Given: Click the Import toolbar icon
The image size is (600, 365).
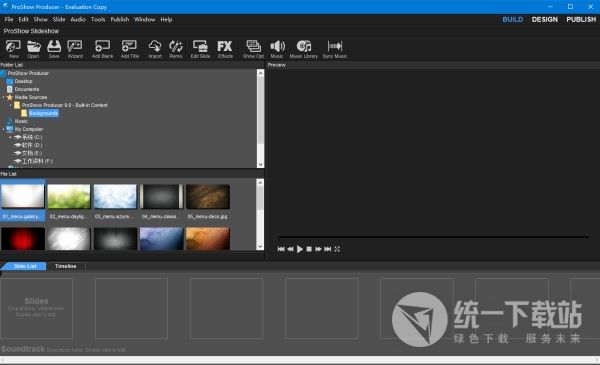Looking at the screenshot, I should (155, 49).
